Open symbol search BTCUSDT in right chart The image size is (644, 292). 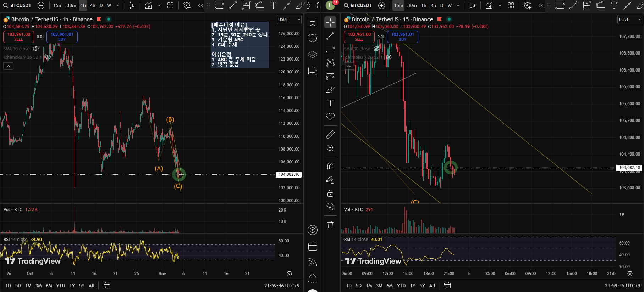point(358,5)
